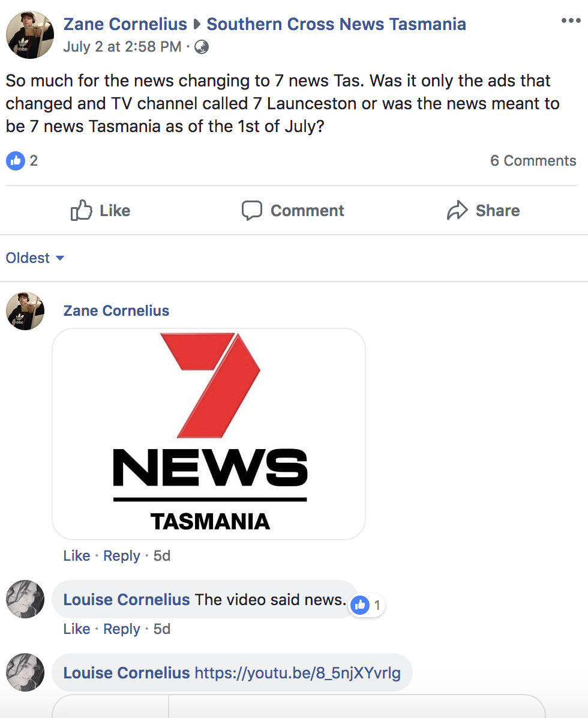This screenshot has height=718, width=588.
Task: Reply to Zane Cornelius's image comment
Action: (121, 556)
